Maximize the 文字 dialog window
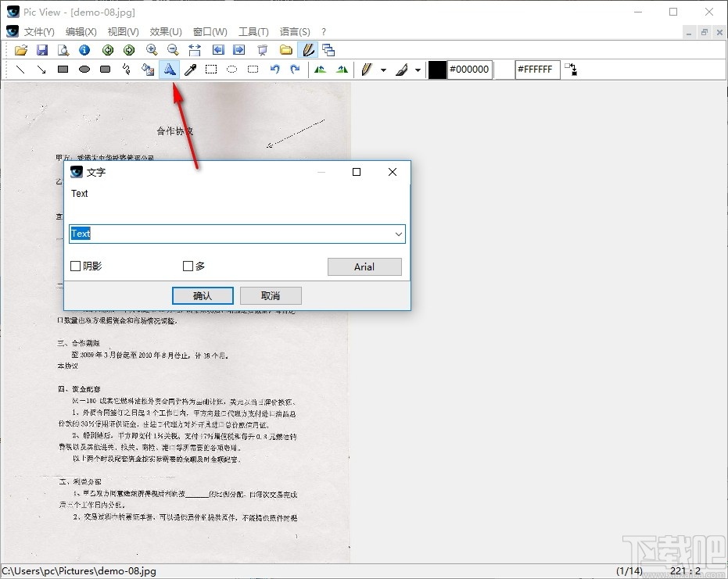Screen dimensions: 728x579 pos(357,172)
